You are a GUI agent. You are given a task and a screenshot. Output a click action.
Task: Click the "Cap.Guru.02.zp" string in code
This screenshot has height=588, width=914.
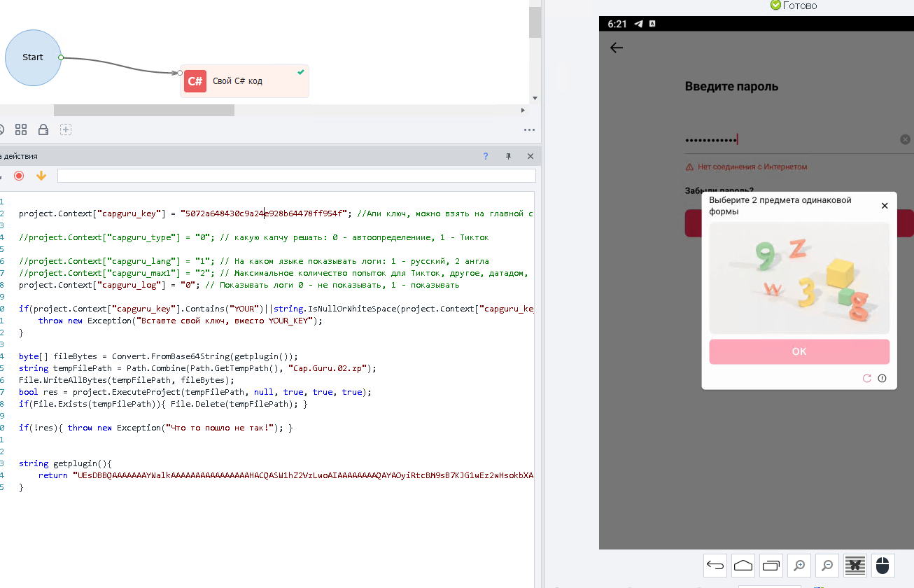click(x=332, y=368)
